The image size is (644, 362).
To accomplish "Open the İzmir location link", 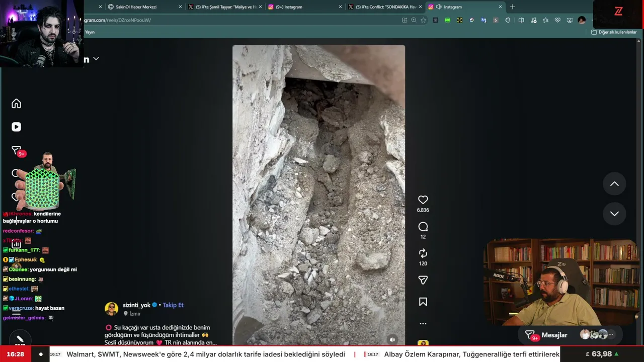I will 135,314.
